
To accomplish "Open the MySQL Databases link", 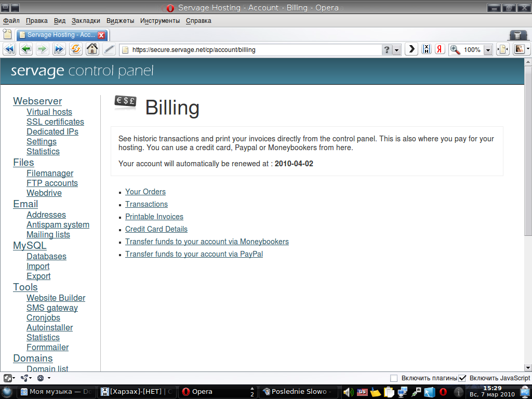I will point(46,257).
